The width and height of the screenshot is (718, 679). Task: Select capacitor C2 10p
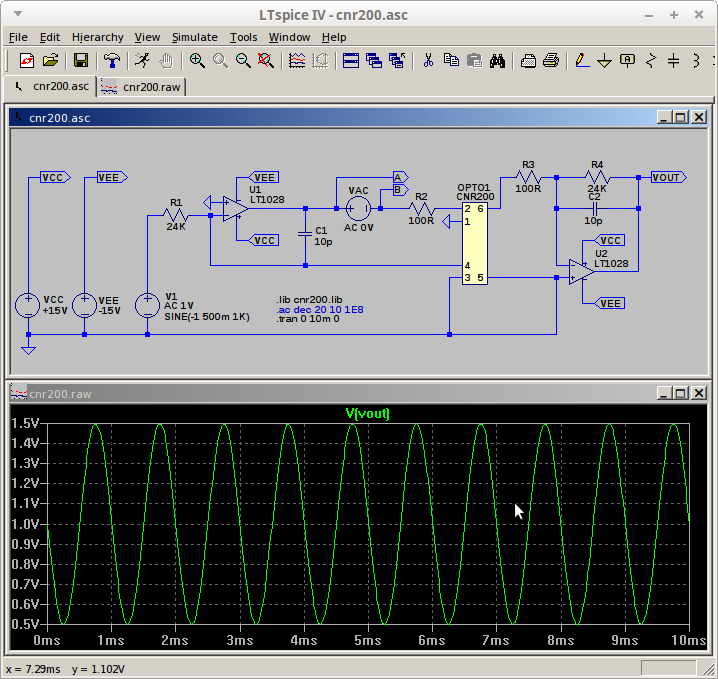594,209
